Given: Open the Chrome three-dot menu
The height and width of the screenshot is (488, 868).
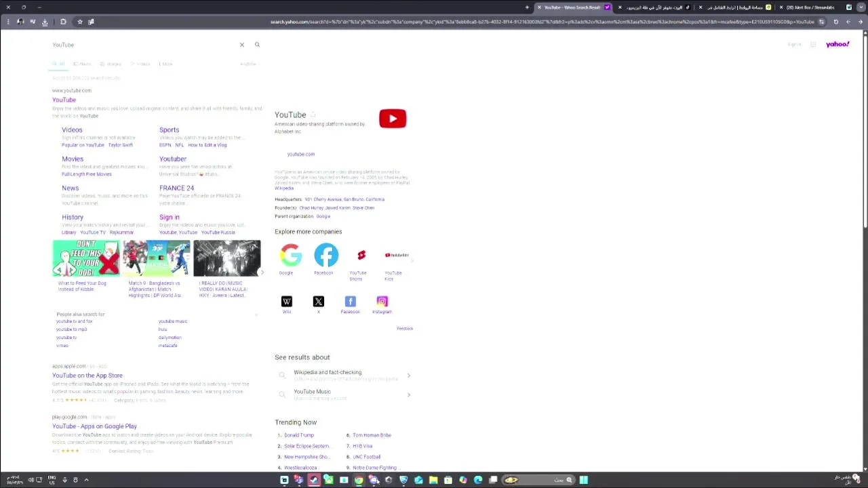Looking at the screenshot, I should tap(8, 22).
